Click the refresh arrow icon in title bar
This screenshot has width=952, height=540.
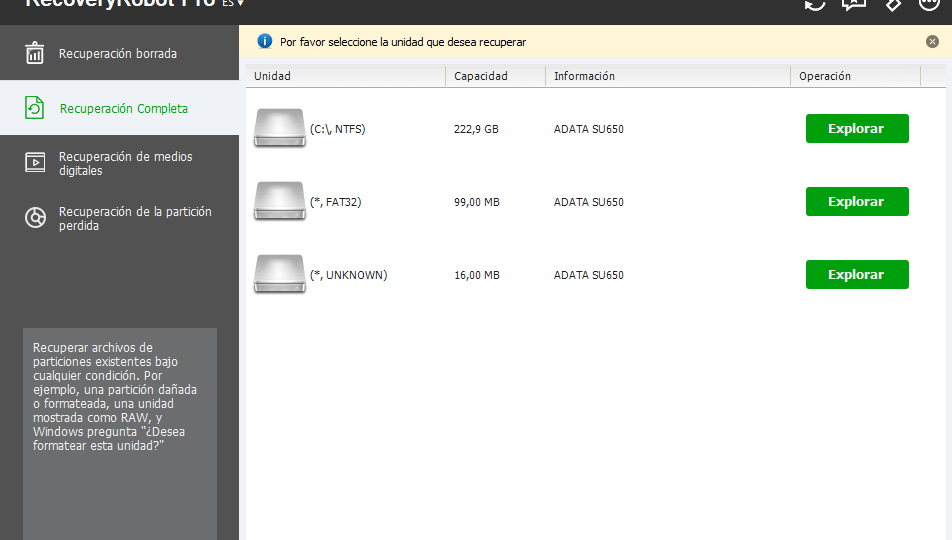click(x=815, y=4)
